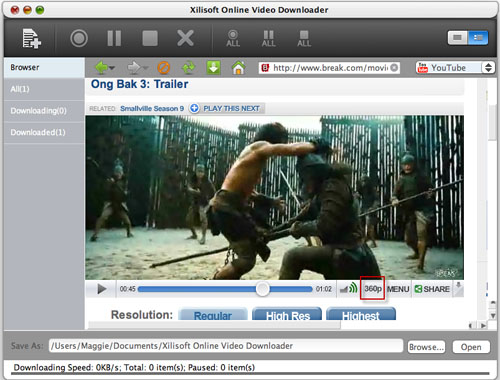Click the volume icon in player

(348, 289)
